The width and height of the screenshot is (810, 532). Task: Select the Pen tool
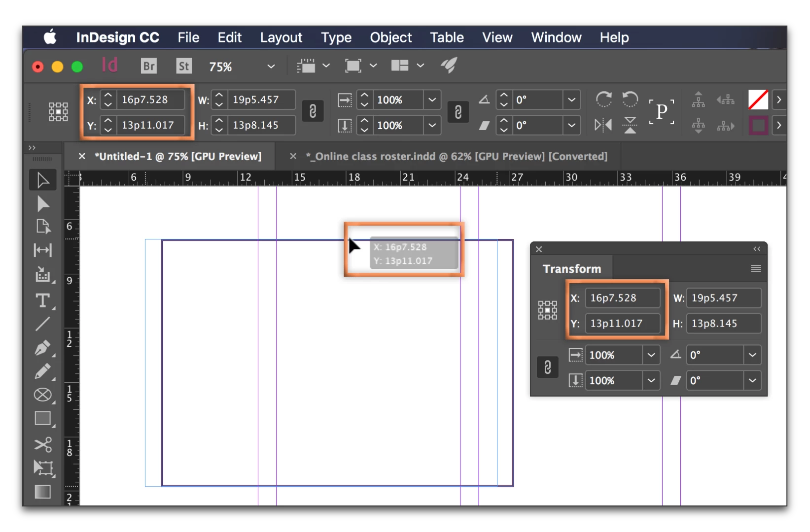point(43,348)
